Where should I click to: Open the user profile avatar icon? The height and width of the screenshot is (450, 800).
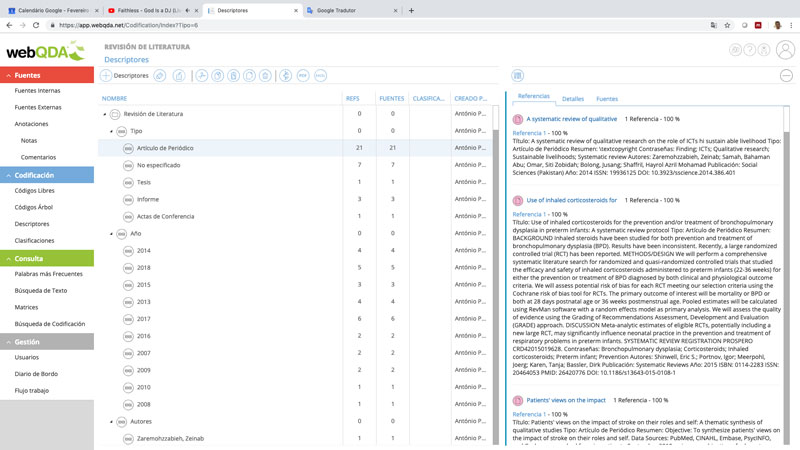click(785, 50)
